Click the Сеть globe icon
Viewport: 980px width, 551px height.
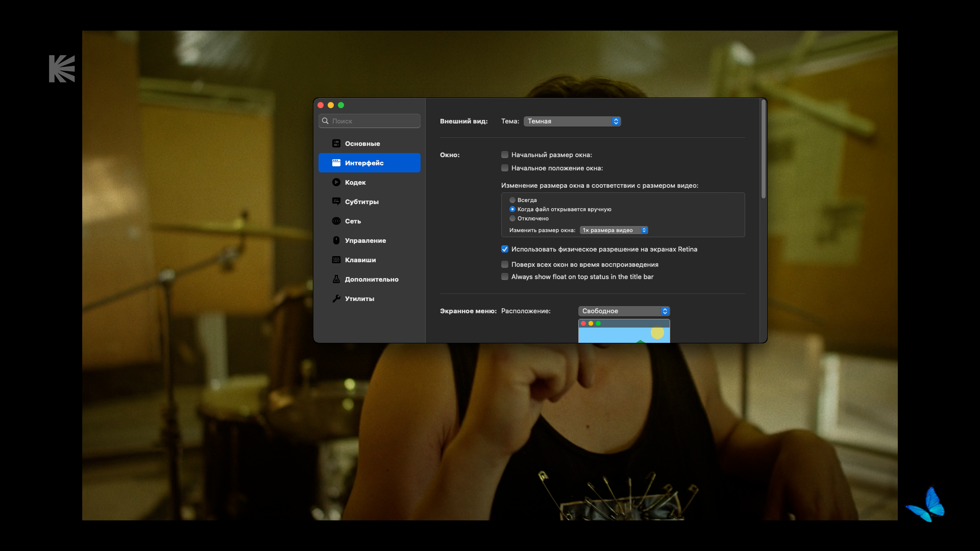pyautogui.click(x=336, y=221)
